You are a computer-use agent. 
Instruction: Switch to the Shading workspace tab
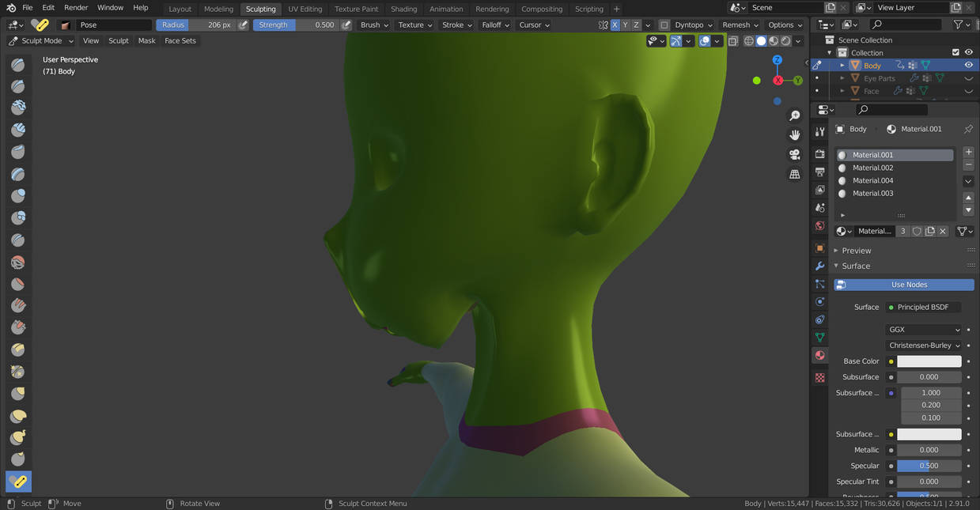[403, 9]
